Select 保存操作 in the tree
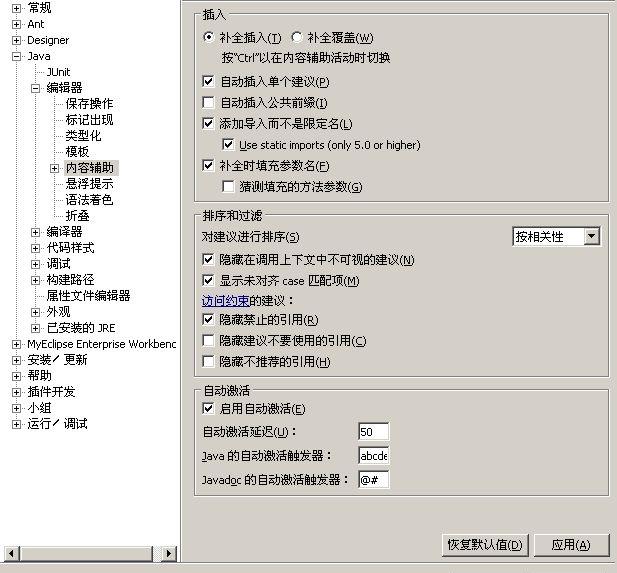The width and height of the screenshot is (617, 573). 89,104
